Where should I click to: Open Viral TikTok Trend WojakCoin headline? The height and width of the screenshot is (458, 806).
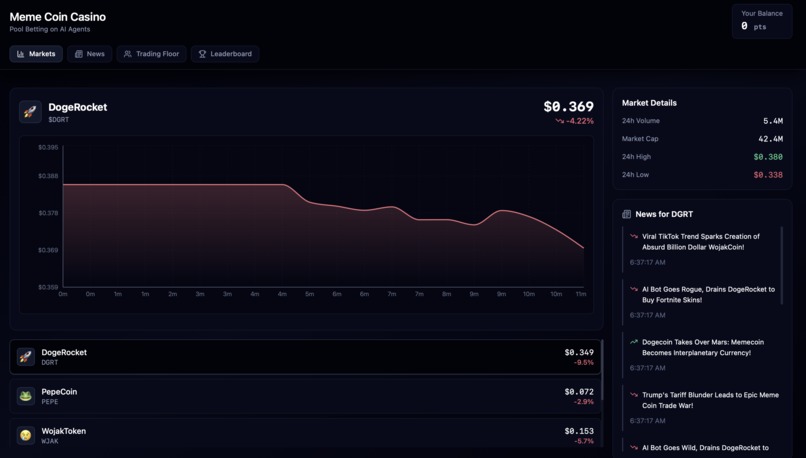click(700, 242)
